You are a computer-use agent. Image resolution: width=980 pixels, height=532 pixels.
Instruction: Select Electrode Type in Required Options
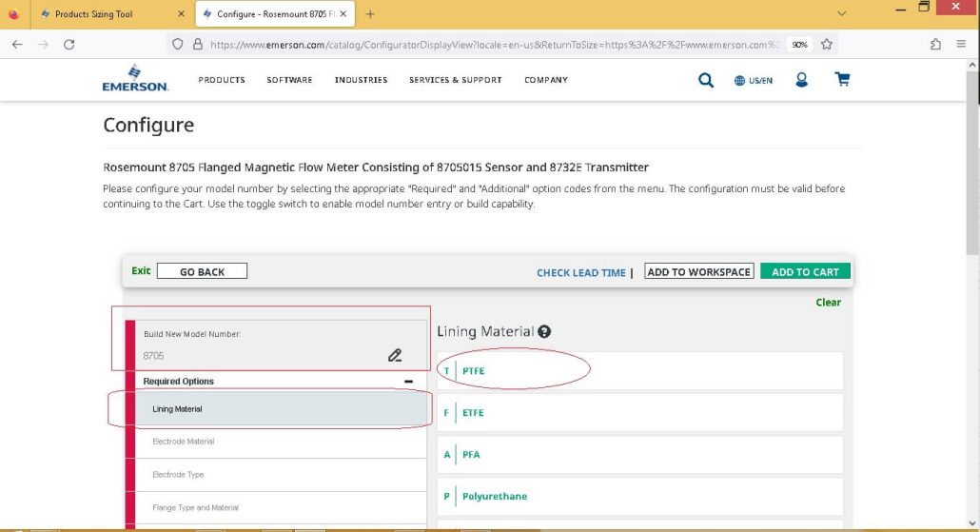point(281,475)
